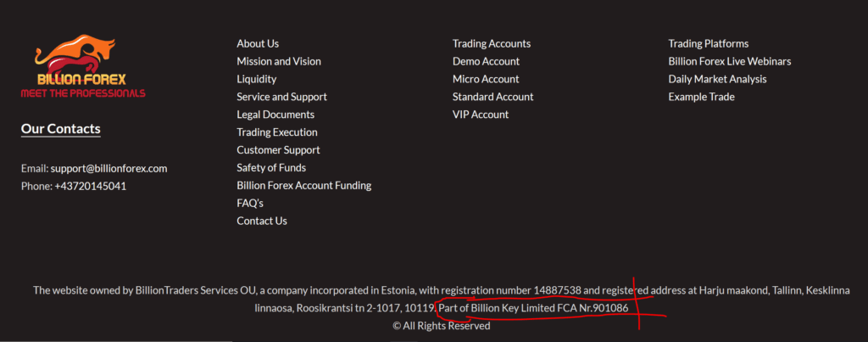The width and height of the screenshot is (868, 342).
Task: Select the Demo Account link
Action: [x=486, y=61]
